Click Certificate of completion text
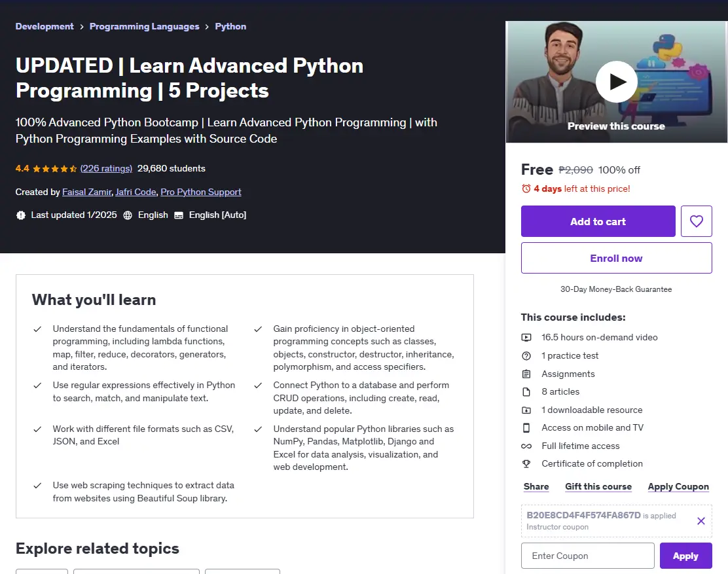The height and width of the screenshot is (574, 728). point(592,463)
